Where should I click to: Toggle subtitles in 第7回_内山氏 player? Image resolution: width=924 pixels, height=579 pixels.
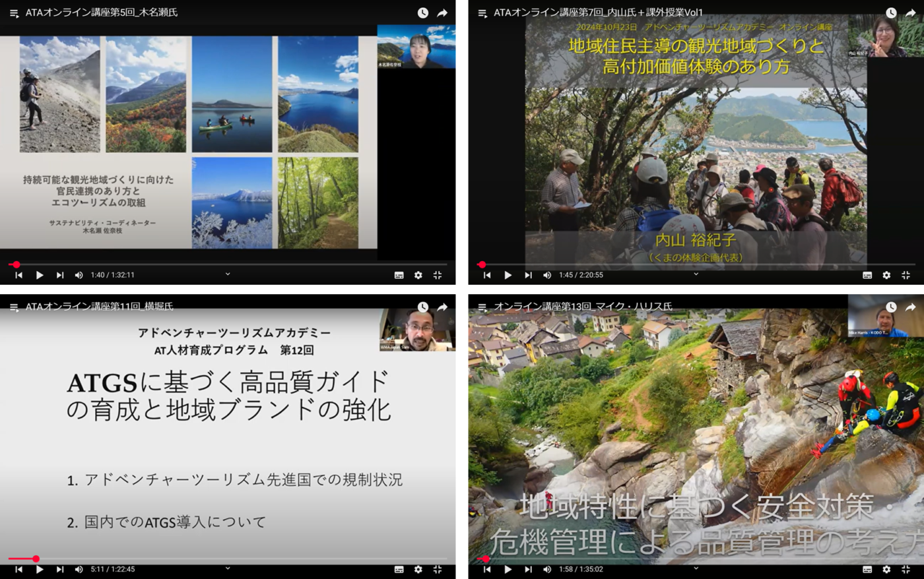[867, 275]
